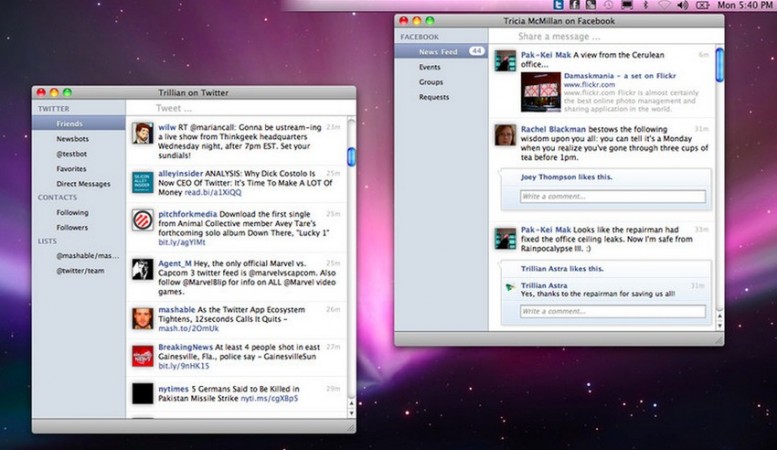Click the wilw username link
Image resolution: width=777 pixels, height=450 pixels.
point(167,127)
